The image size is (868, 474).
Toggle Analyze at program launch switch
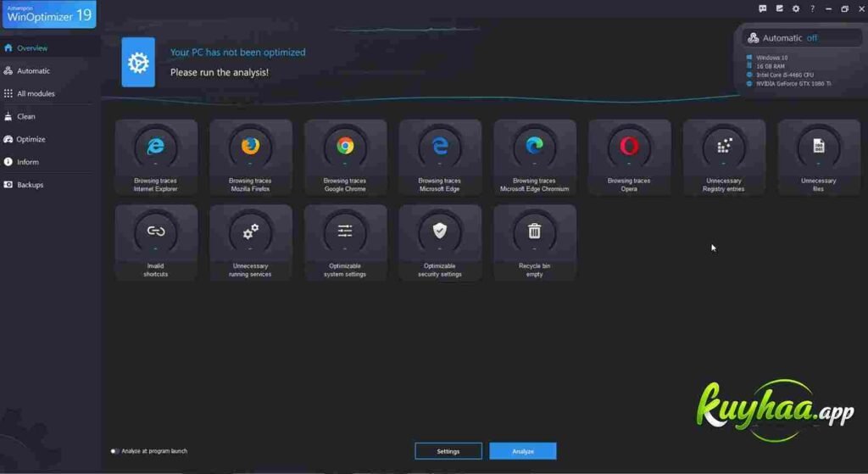tap(114, 451)
